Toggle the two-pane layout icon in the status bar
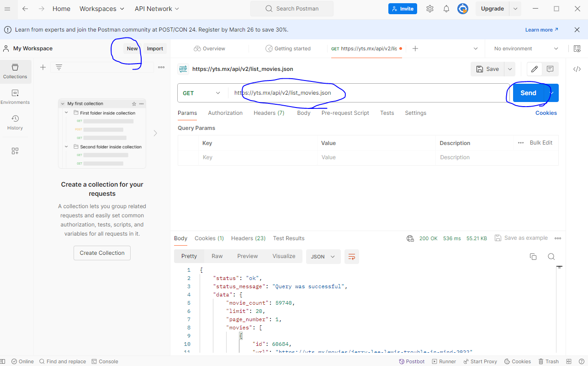The width and height of the screenshot is (588, 366). click(x=569, y=361)
